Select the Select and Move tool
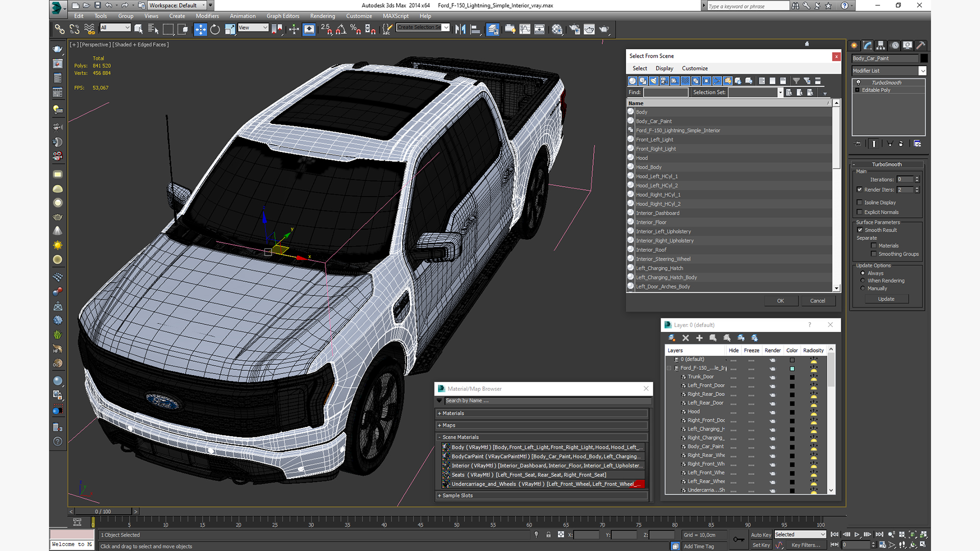 click(x=201, y=29)
